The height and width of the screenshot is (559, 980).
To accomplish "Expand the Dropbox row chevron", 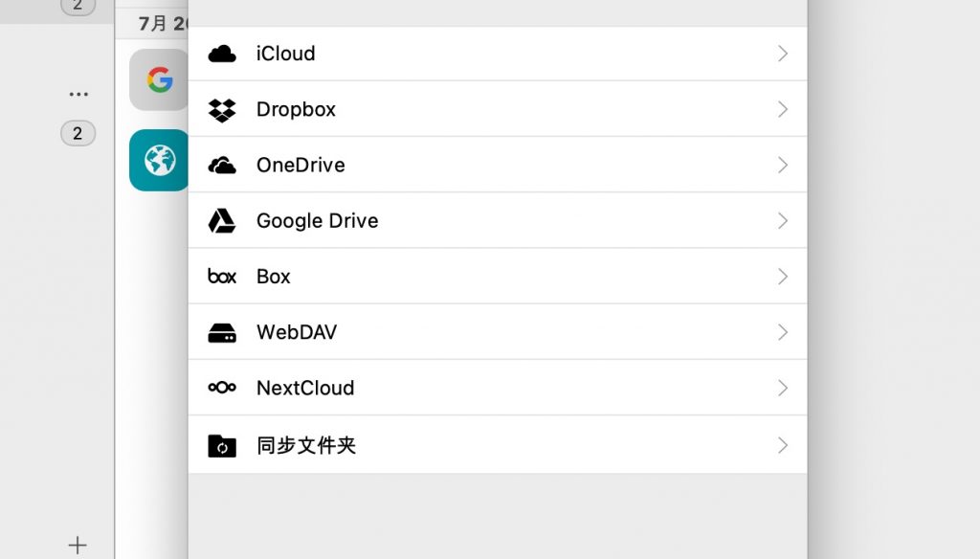I will point(783,109).
